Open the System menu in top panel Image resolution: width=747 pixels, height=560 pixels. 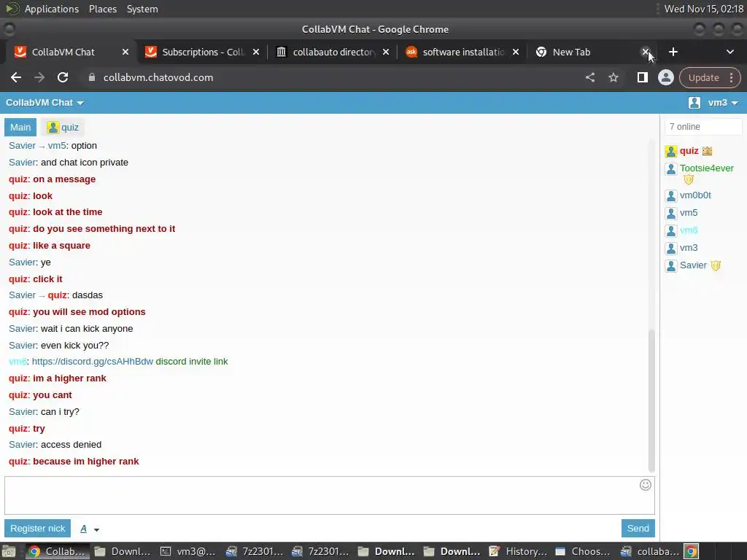click(142, 9)
